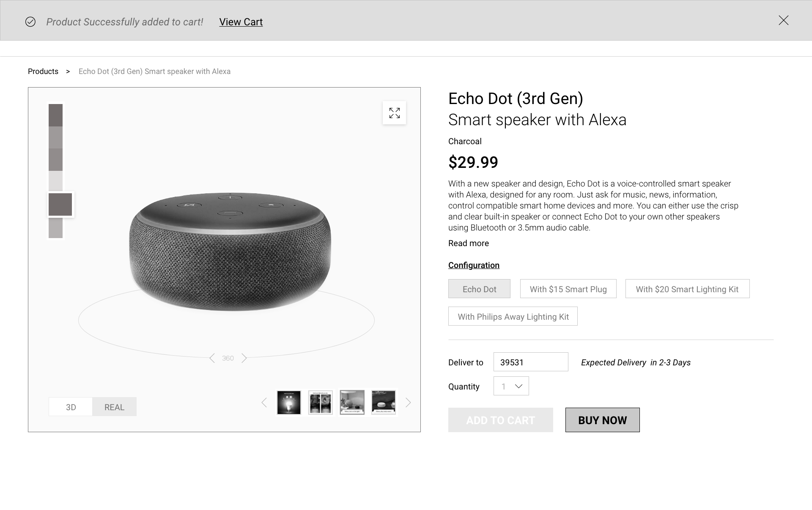
Task: Switch viewer to 3D mode
Action: 71,407
